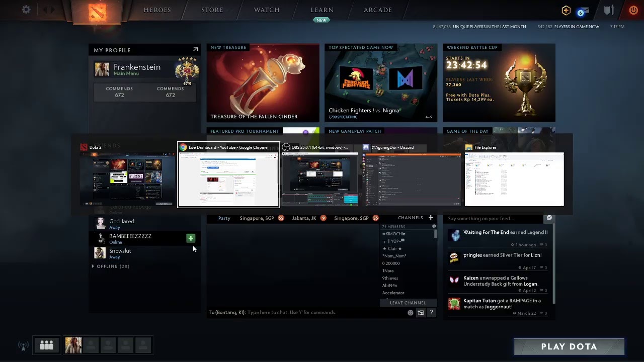Open channel members info icon
Viewport: 644px width, 362px height.
click(x=434, y=227)
